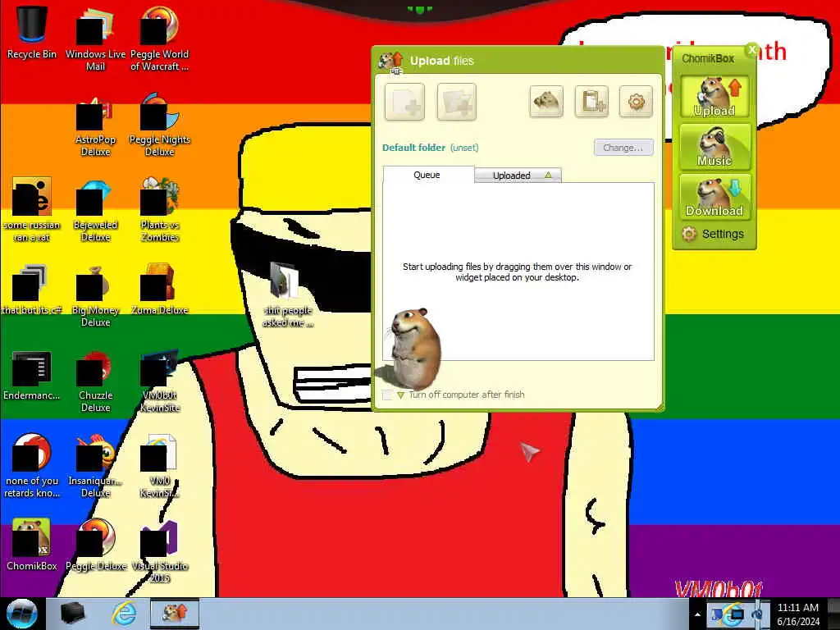
Task: Select the some russian ran a rat icon
Action: point(32,209)
